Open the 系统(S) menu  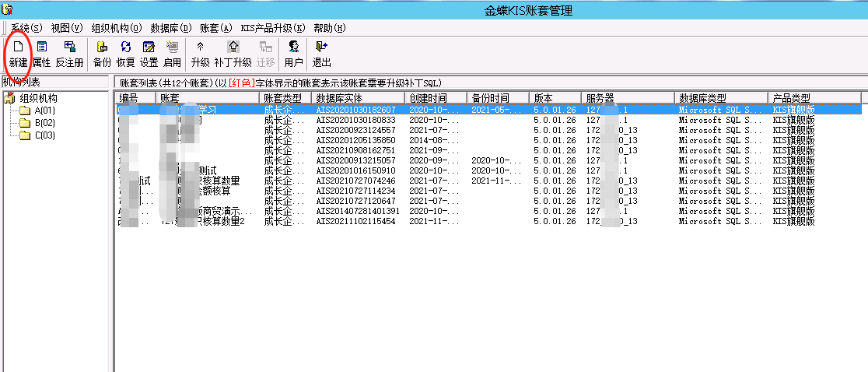point(26,28)
